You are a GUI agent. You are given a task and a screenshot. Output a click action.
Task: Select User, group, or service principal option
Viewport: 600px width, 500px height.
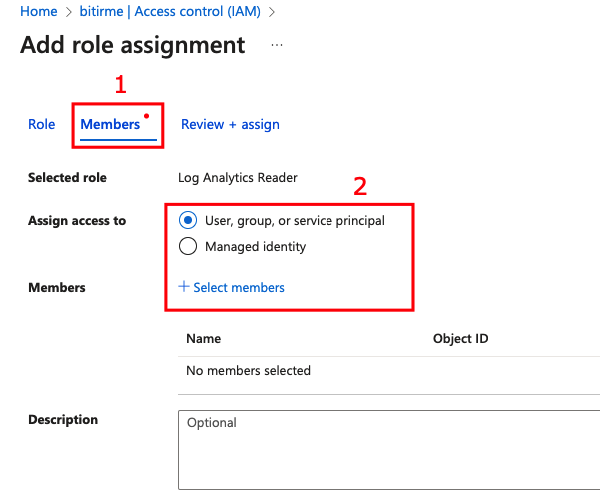pos(188,220)
